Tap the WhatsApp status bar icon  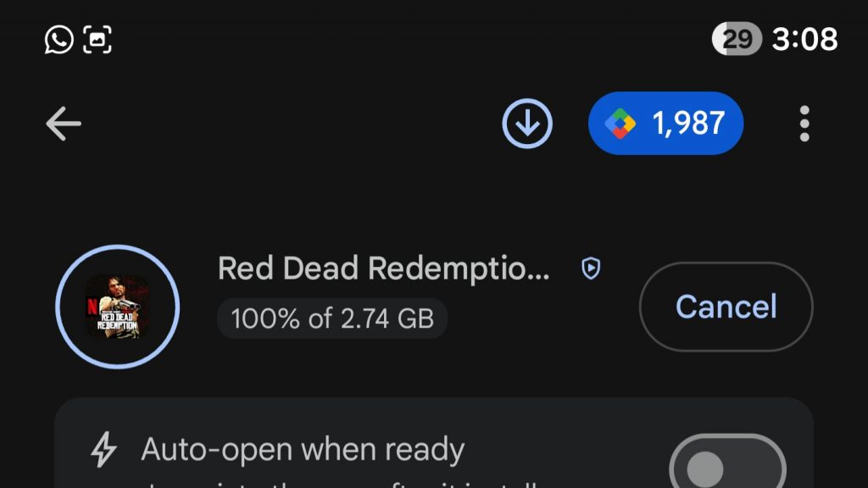[x=58, y=39]
